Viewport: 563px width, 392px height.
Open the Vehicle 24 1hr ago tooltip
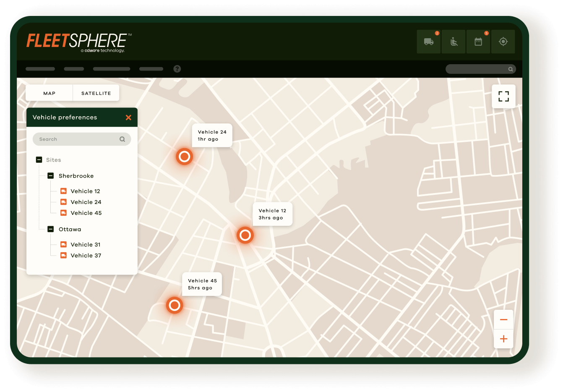pyautogui.click(x=212, y=136)
